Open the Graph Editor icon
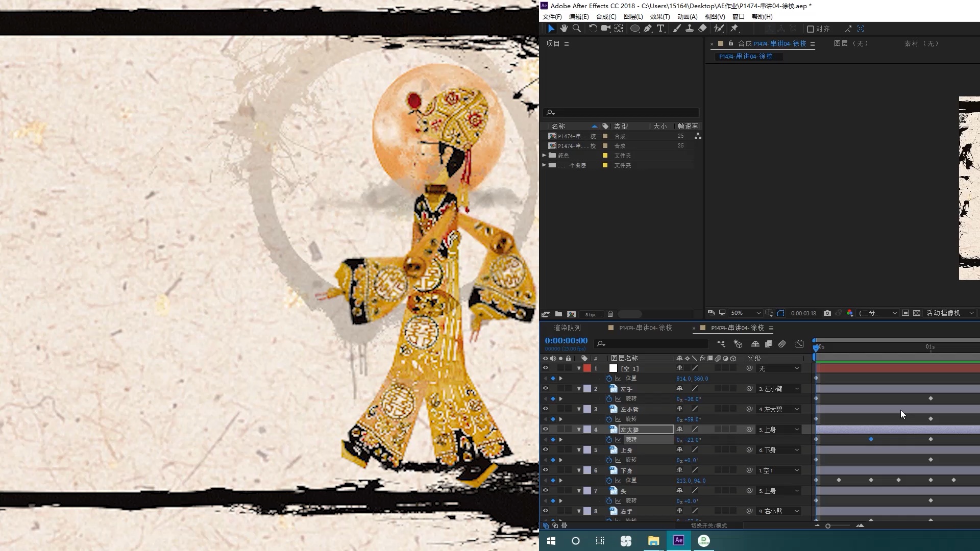The height and width of the screenshot is (551, 980). (x=799, y=344)
